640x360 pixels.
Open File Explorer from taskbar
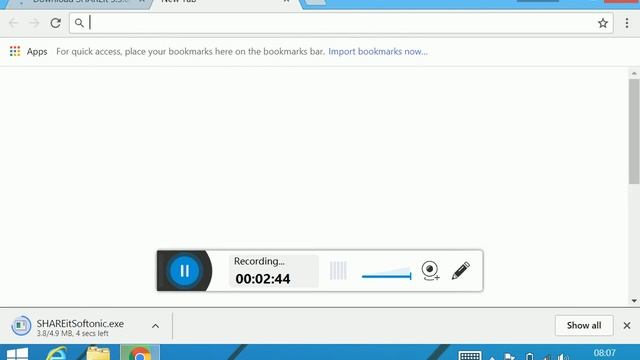click(98, 353)
